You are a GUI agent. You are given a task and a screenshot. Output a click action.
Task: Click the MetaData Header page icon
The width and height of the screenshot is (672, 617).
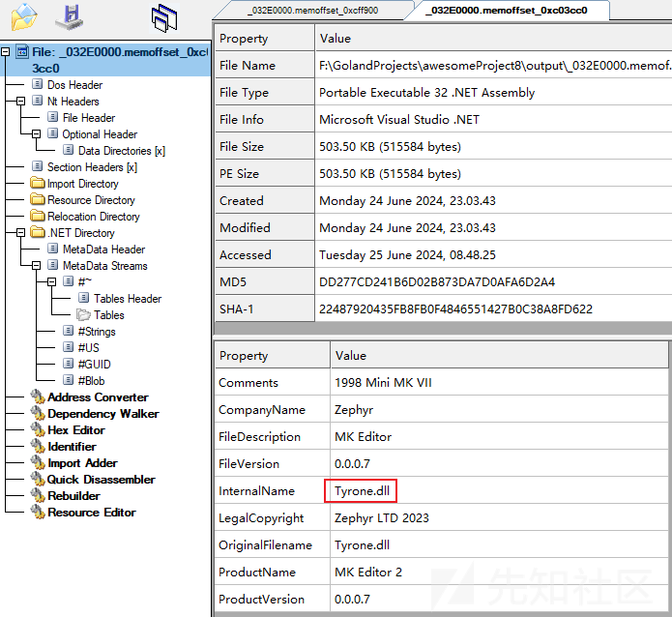coord(53,249)
